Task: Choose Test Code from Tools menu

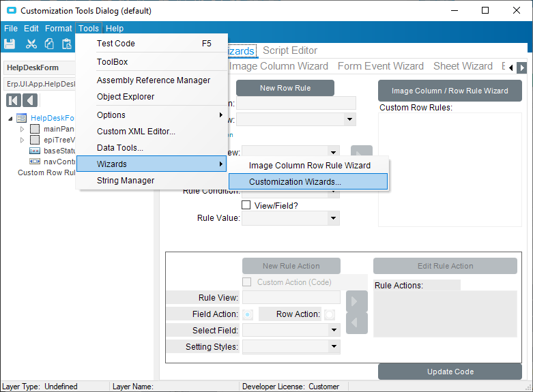Action: pyautogui.click(x=152, y=44)
